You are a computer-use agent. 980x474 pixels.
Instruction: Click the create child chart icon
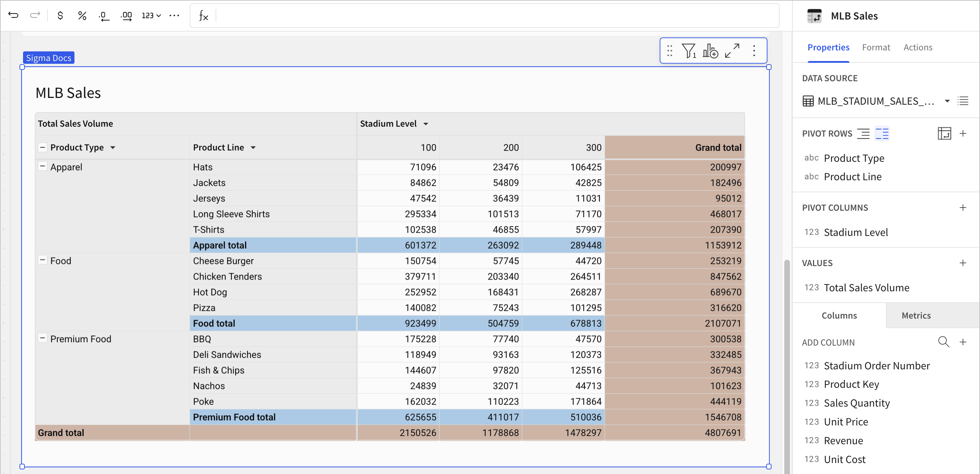click(x=710, y=51)
